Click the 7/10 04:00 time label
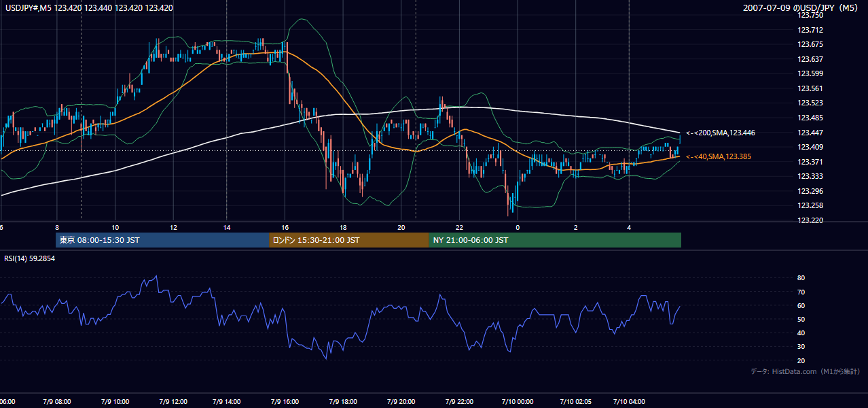 tap(629, 401)
